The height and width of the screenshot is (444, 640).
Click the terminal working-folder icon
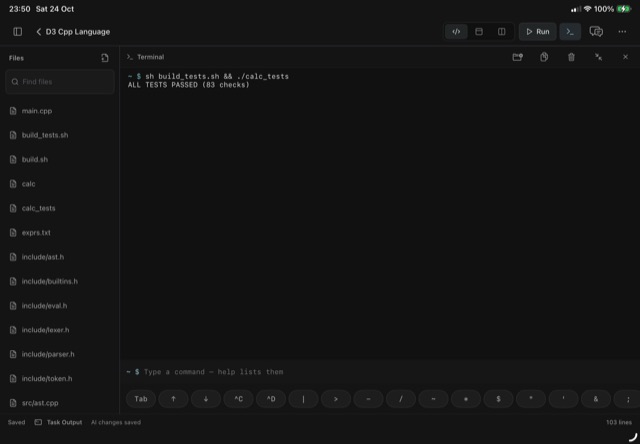pyautogui.click(x=517, y=57)
